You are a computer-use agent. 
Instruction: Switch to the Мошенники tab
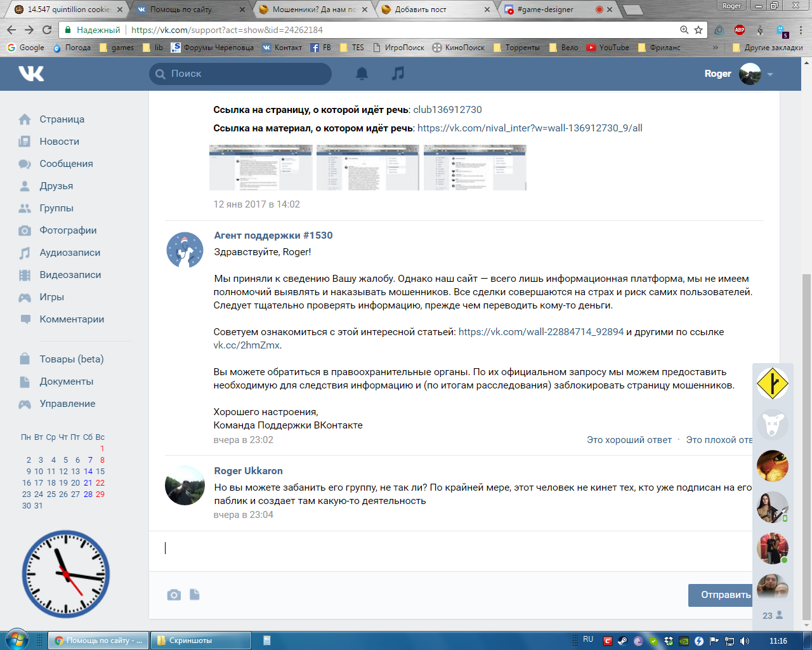coord(313,10)
